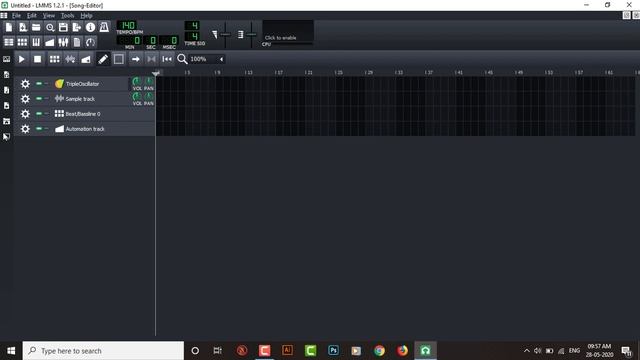Solo the Sample track

[46, 99]
